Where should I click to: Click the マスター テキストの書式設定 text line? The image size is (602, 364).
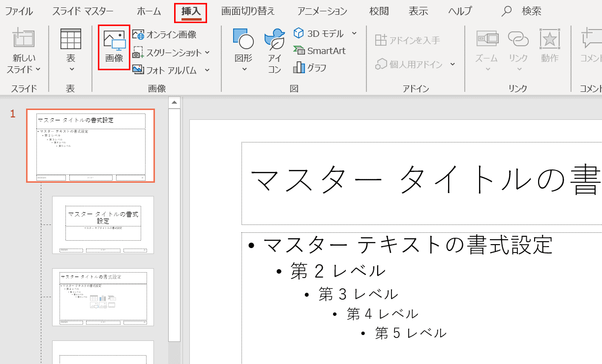click(x=408, y=245)
